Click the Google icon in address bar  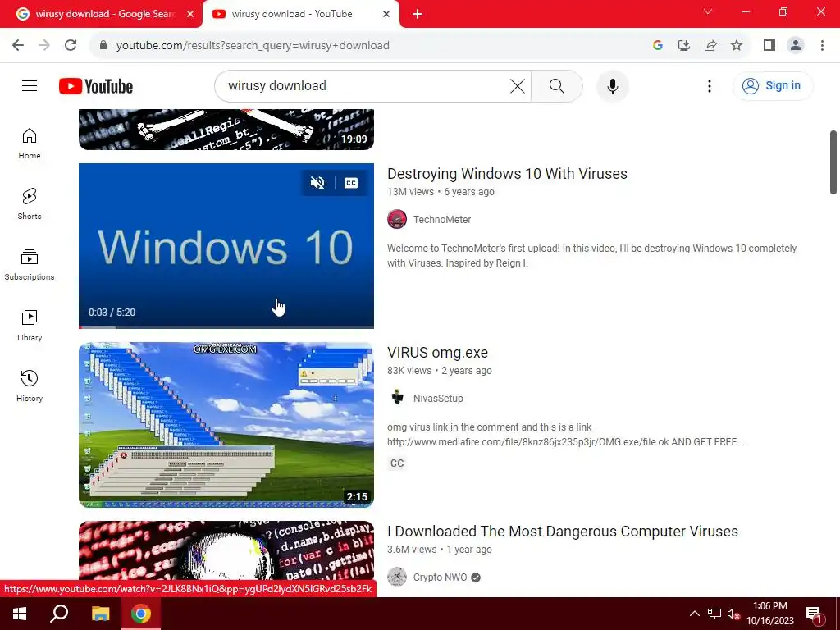coord(658,46)
